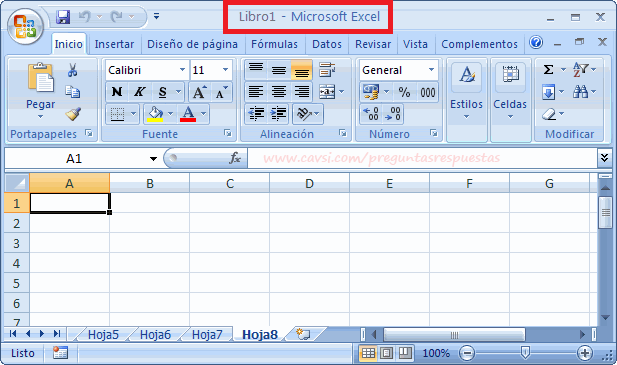Image resolution: width=617 pixels, height=365 pixels.
Task: Undo the last action in Quick Access toolbar
Action: click(85, 17)
